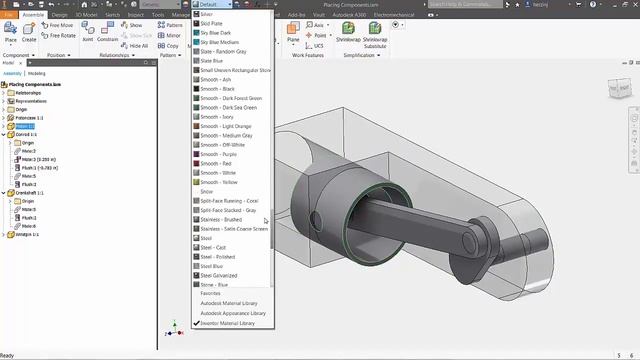Open the Electromechanical tab
The width and height of the screenshot is (640, 360).
click(x=394, y=15)
